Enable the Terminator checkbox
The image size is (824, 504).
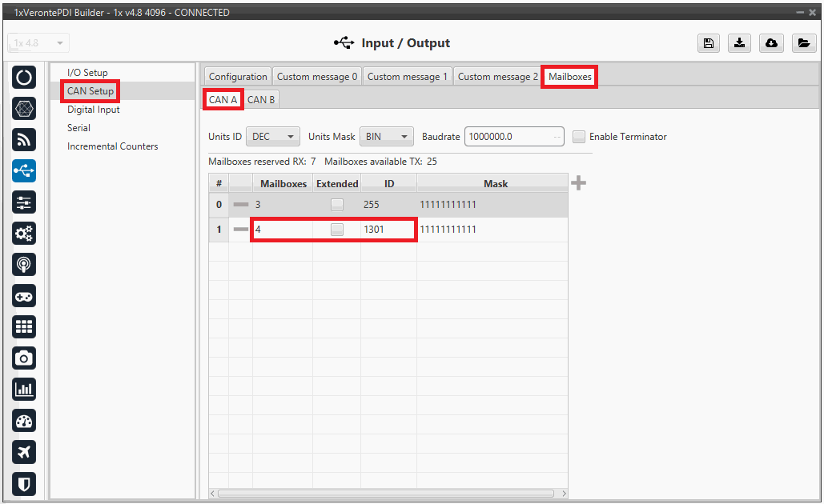pos(579,137)
